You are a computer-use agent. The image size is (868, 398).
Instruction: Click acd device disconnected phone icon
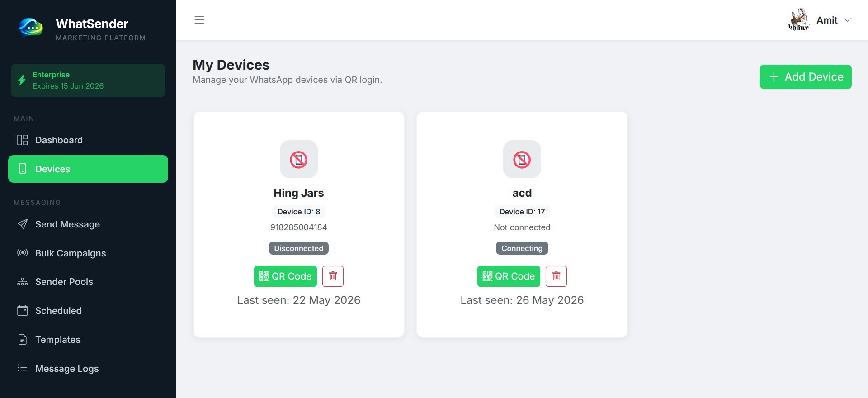tap(522, 159)
